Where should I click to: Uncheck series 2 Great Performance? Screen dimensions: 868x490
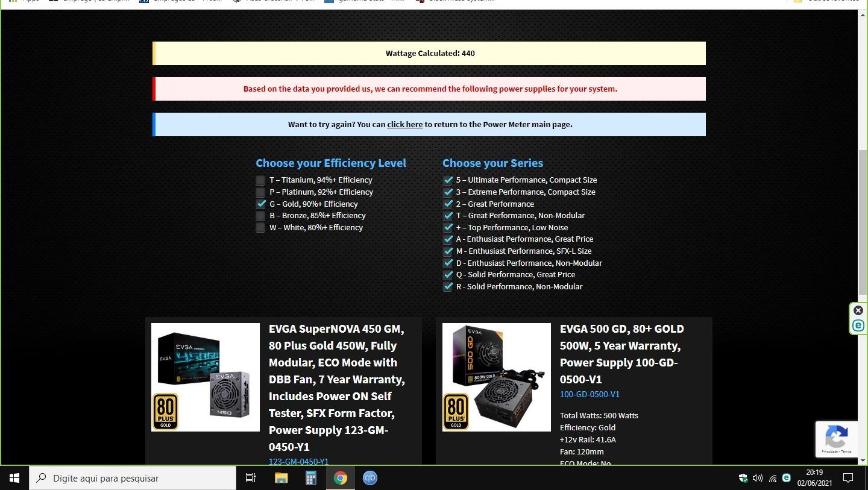tap(448, 204)
